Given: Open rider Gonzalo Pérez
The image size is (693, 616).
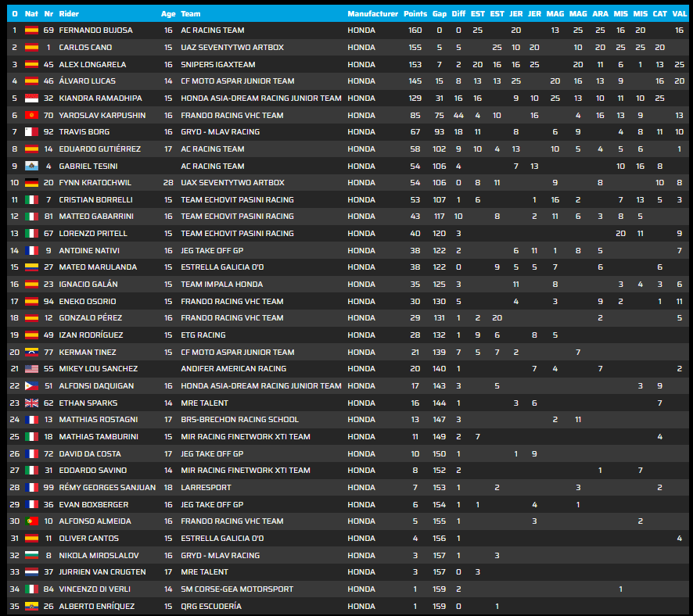Looking at the screenshot, I should [91, 318].
